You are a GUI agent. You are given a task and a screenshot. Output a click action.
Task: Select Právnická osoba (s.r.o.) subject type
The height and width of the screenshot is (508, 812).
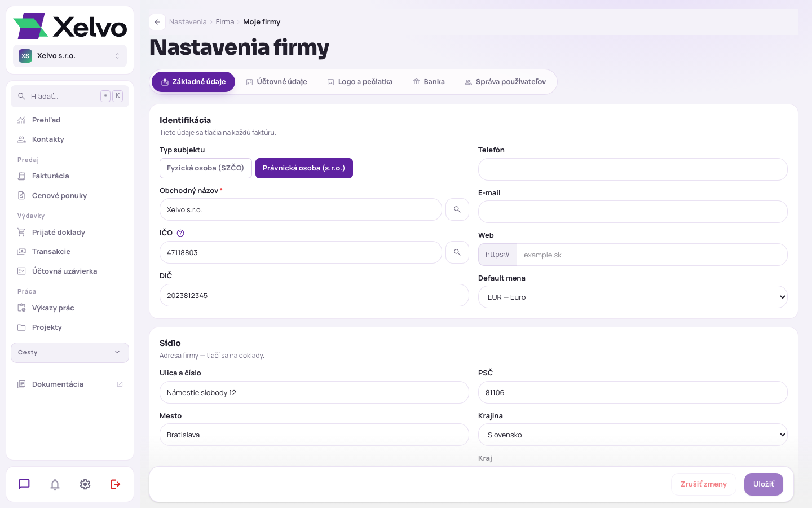tap(304, 168)
